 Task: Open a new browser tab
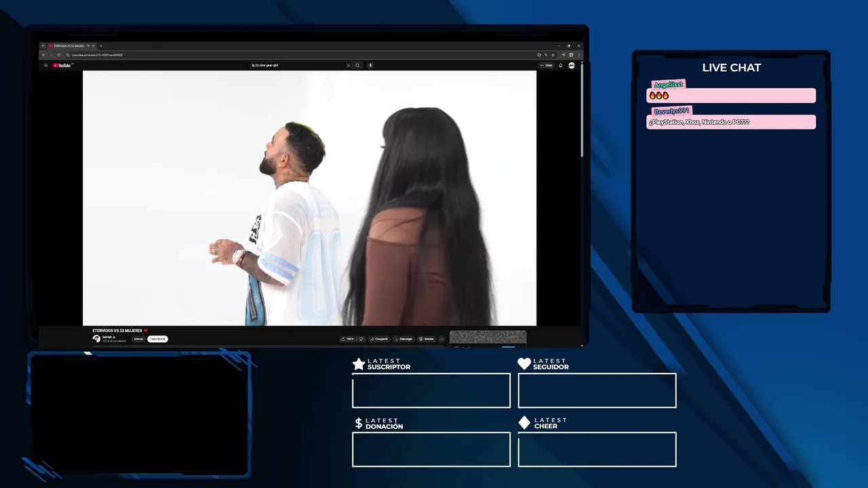click(x=100, y=45)
